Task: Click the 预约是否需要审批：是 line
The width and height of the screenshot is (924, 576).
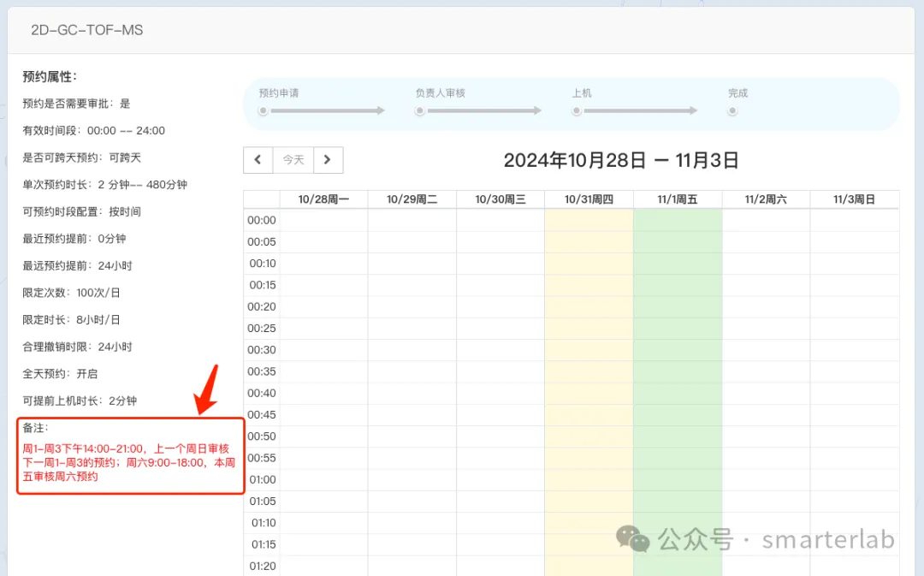Action: 77,104
